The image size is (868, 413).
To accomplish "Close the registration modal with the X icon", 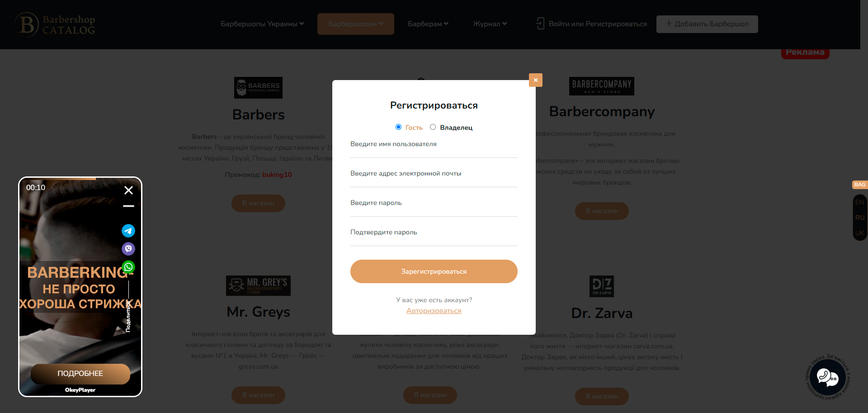I will [536, 80].
